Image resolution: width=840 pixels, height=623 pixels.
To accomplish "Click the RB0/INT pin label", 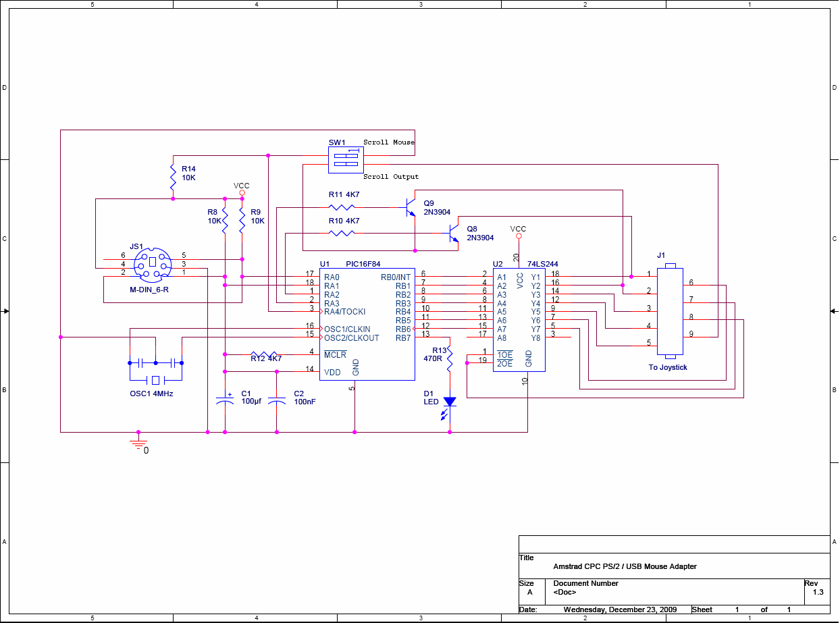I will click(x=396, y=277).
